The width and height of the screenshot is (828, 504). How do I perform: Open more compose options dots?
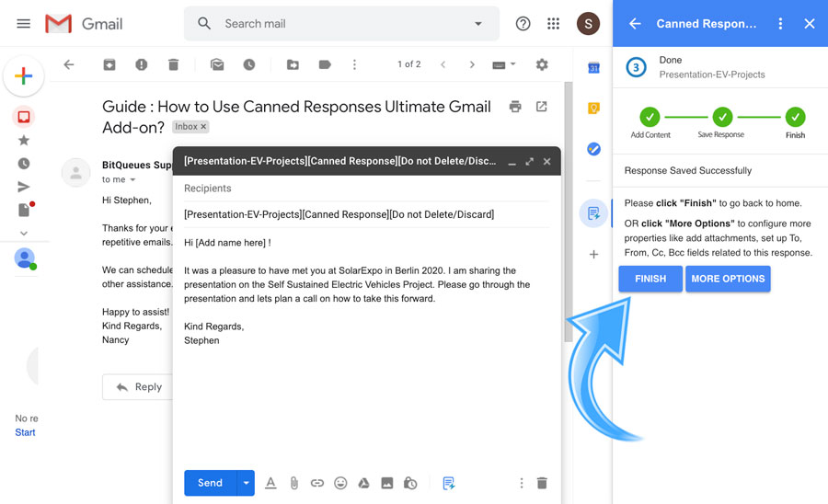click(x=522, y=483)
